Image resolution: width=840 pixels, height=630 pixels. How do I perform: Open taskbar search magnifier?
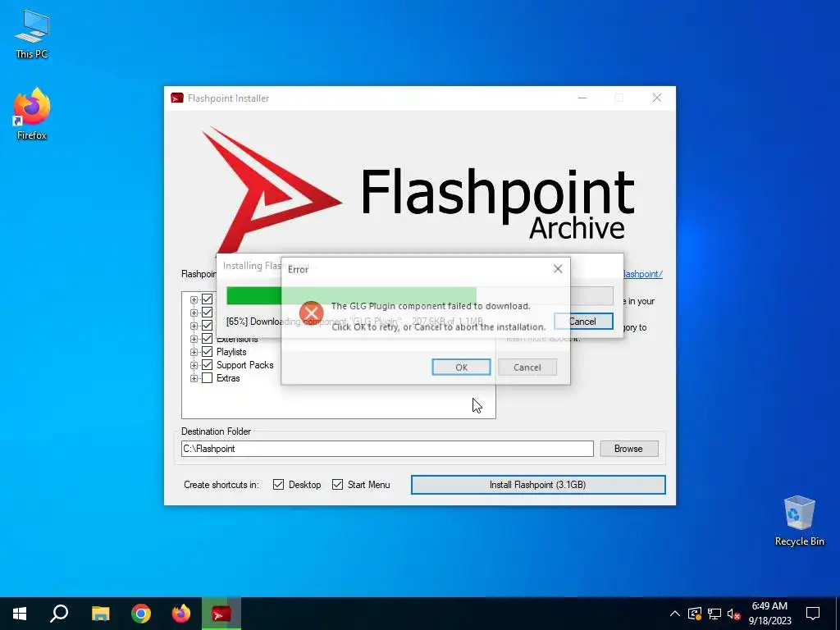[x=59, y=614]
